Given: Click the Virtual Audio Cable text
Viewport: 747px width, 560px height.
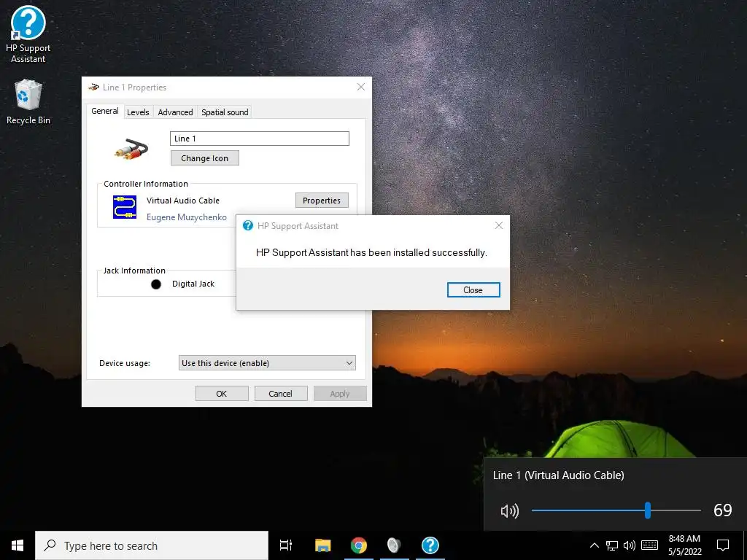Looking at the screenshot, I should tap(183, 201).
